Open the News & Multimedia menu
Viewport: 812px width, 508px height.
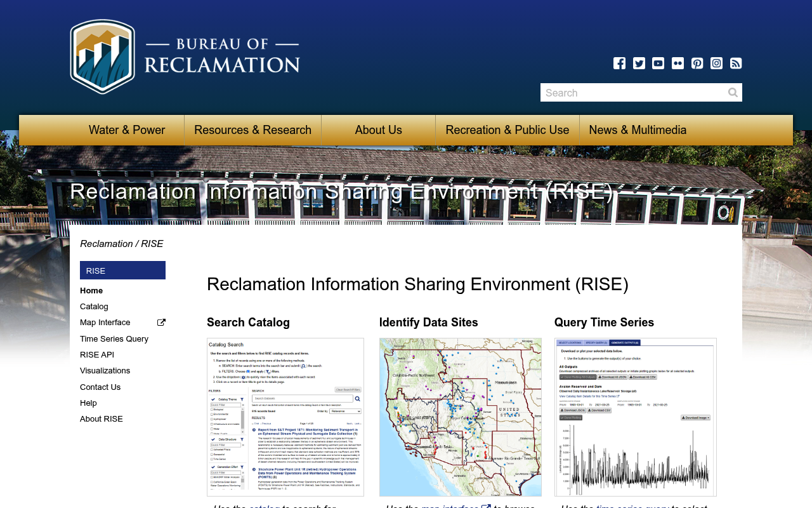pyautogui.click(x=638, y=130)
